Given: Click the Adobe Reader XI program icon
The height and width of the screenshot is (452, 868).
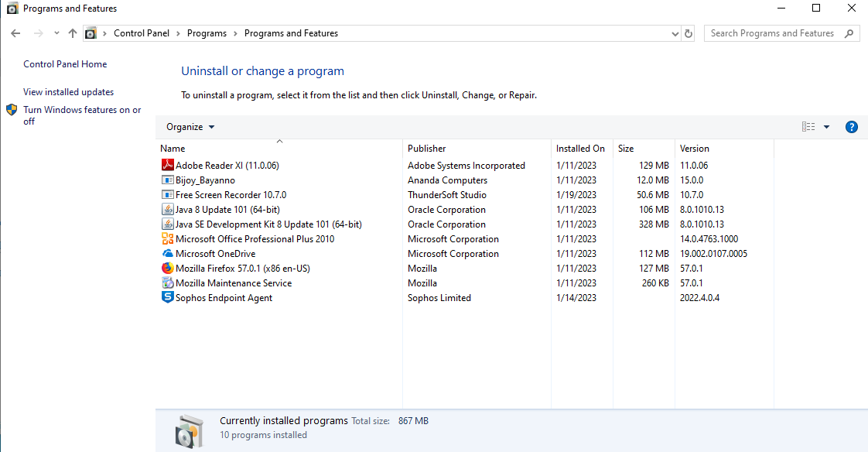Looking at the screenshot, I should coord(167,165).
